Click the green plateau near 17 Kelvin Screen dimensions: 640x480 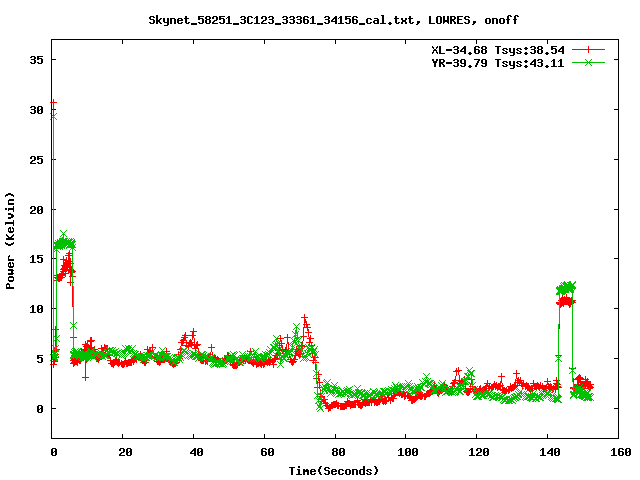[65, 241]
